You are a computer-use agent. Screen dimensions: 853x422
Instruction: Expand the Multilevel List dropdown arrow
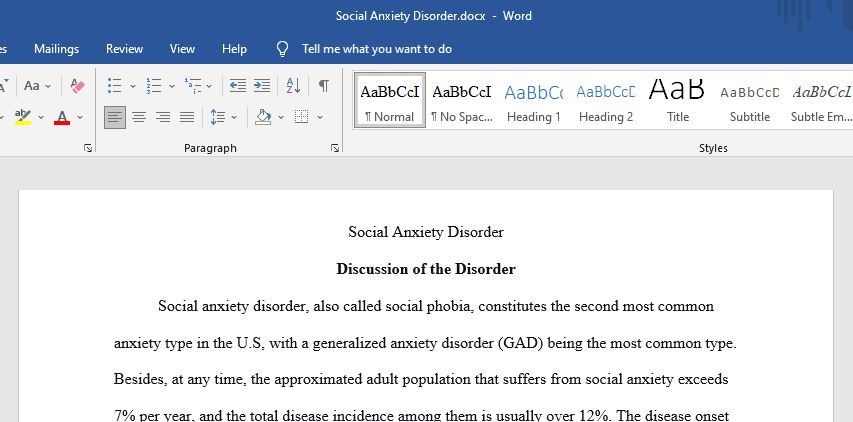(x=209, y=86)
